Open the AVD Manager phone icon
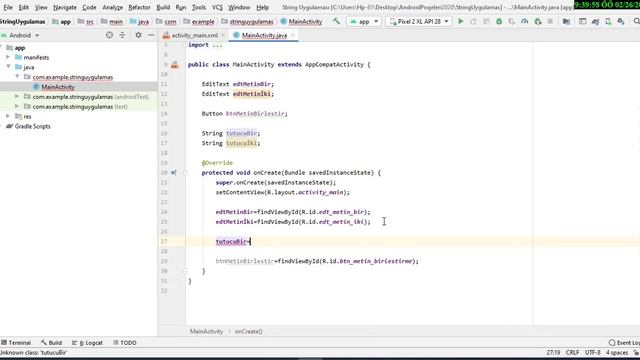This screenshot has width=640, height=360. [x=608, y=21]
